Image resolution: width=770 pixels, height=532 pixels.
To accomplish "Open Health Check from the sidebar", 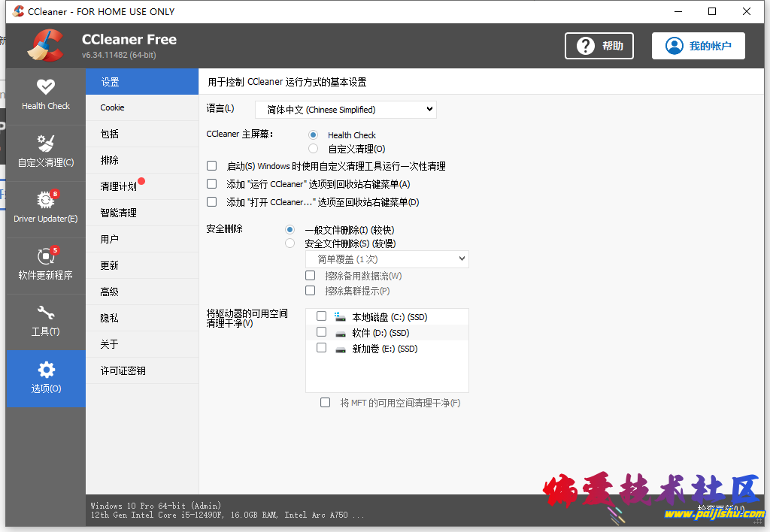I will pos(45,96).
